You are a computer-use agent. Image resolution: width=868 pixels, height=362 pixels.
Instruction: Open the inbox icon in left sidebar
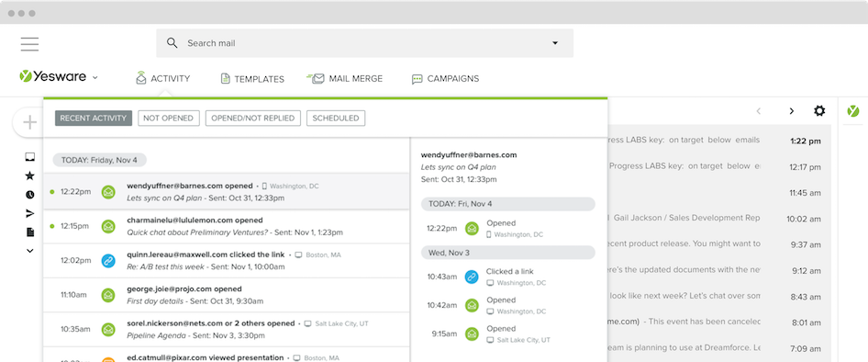[x=30, y=157]
